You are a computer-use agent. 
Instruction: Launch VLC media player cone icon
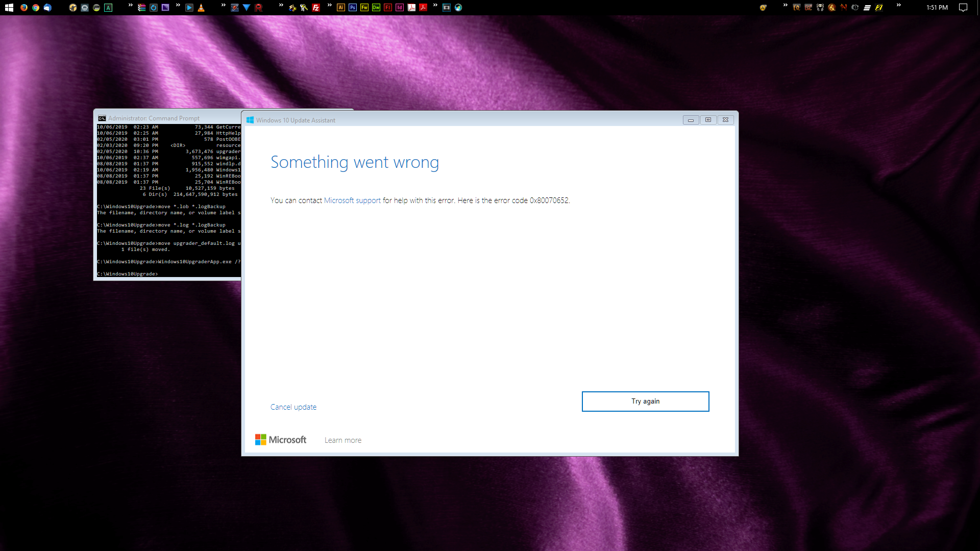201,8
